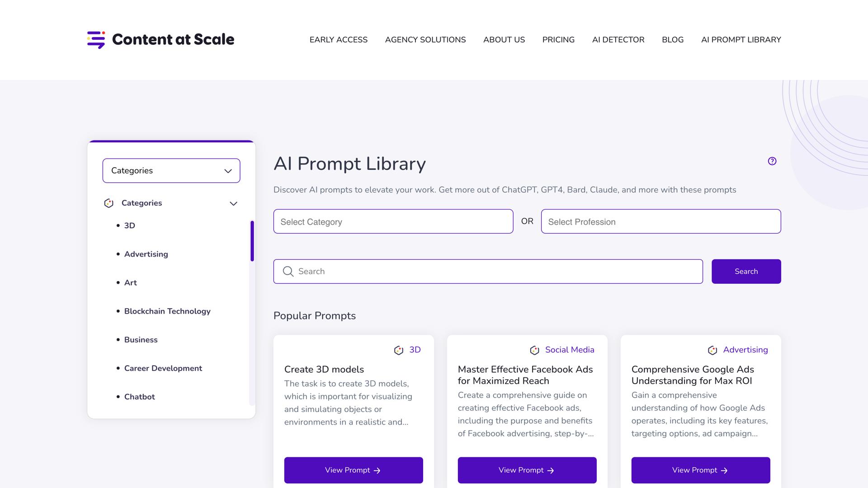Click the Advertising card category icon
The width and height of the screenshot is (868, 488).
pyautogui.click(x=712, y=350)
